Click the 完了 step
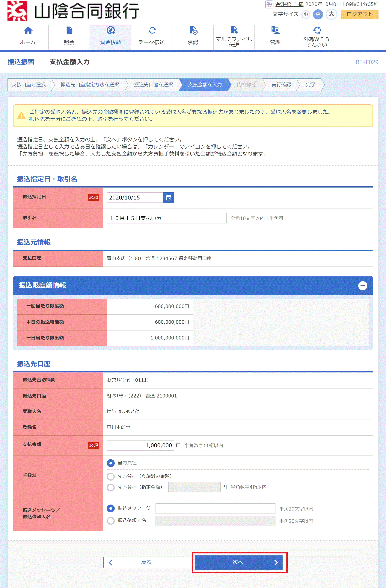 [310, 85]
